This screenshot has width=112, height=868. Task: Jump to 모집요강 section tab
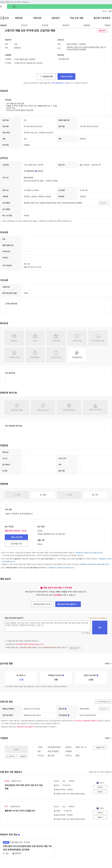coord(3,25)
